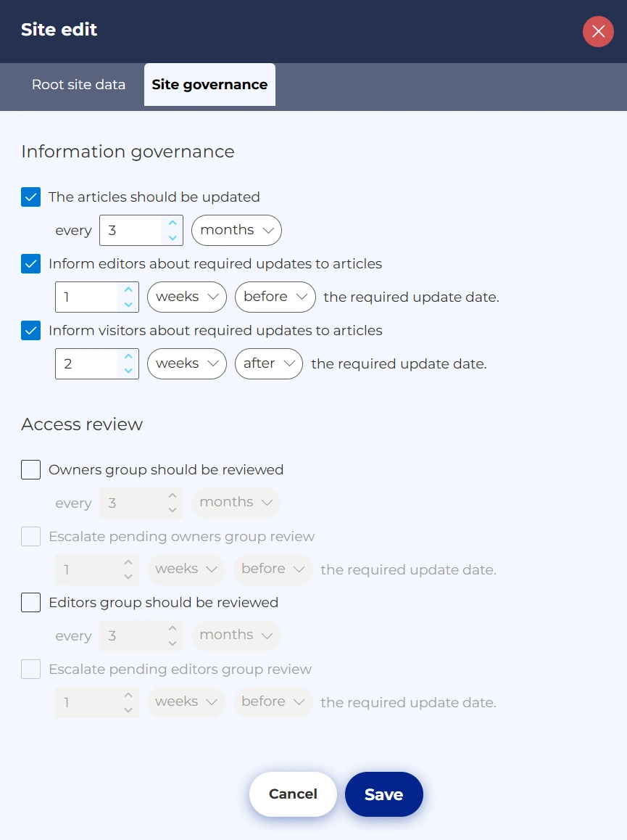The image size is (627, 840).
Task: Open the 'after' dropdown for visitors notification
Action: [268, 364]
